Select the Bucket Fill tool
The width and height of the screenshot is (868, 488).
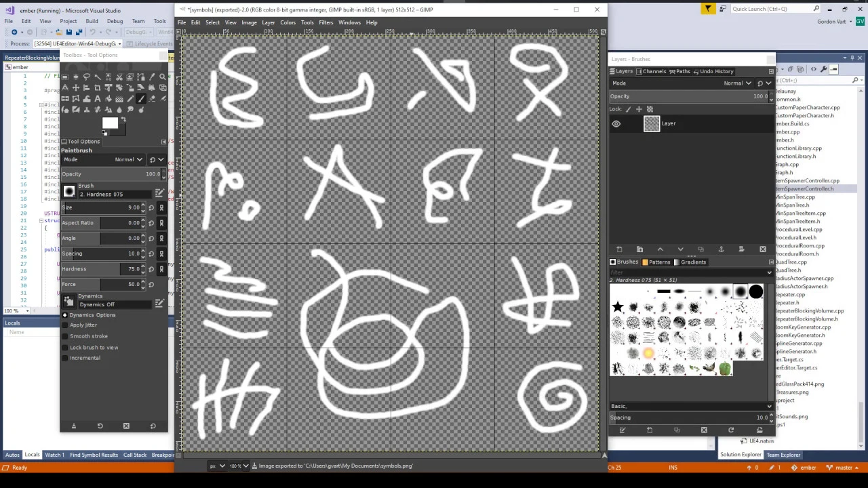click(108, 98)
